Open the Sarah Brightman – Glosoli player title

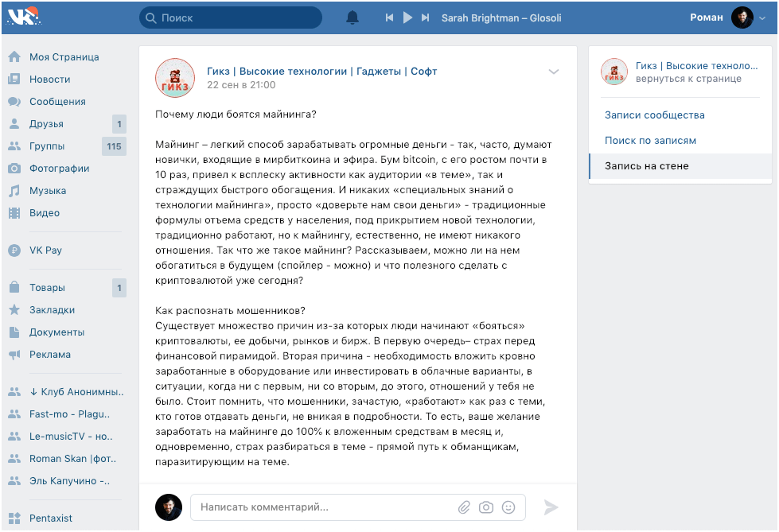(x=501, y=17)
